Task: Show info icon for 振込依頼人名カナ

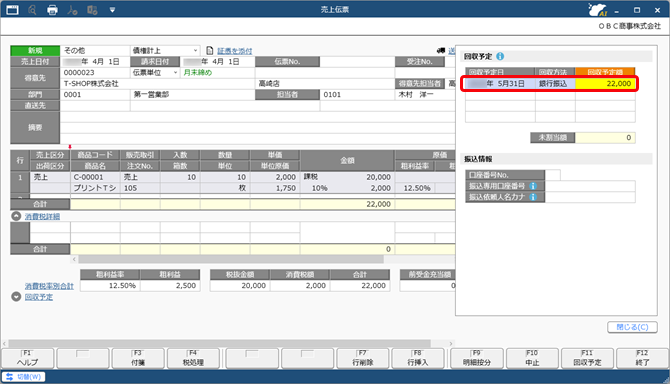Action: [x=533, y=197]
